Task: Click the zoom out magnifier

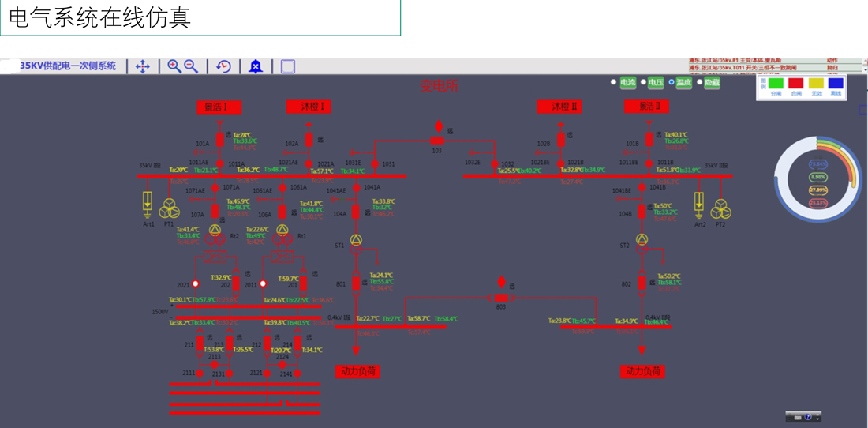Action: click(x=191, y=66)
